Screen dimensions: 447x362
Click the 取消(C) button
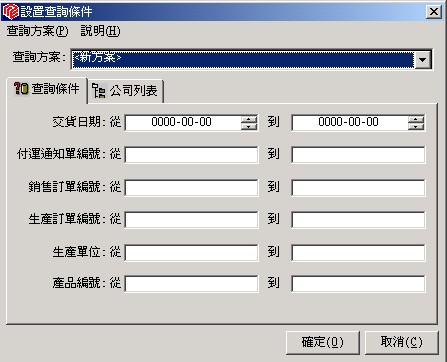(x=402, y=342)
